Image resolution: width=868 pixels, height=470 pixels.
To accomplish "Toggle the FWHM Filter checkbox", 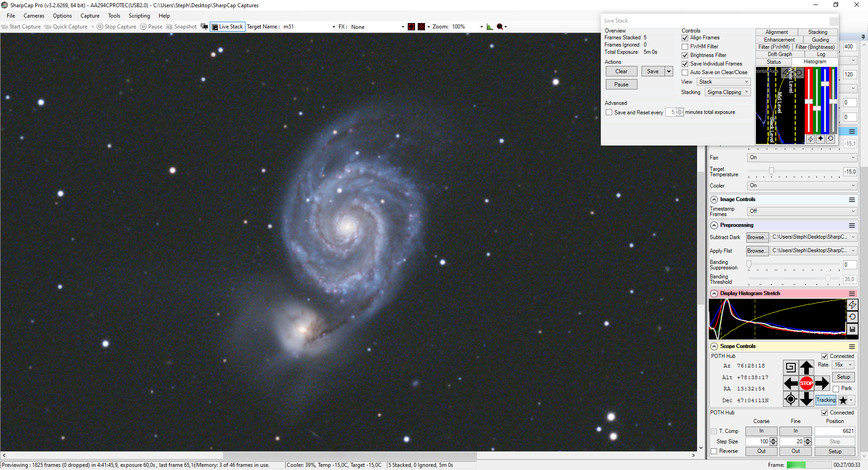I will pyautogui.click(x=685, y=47).
